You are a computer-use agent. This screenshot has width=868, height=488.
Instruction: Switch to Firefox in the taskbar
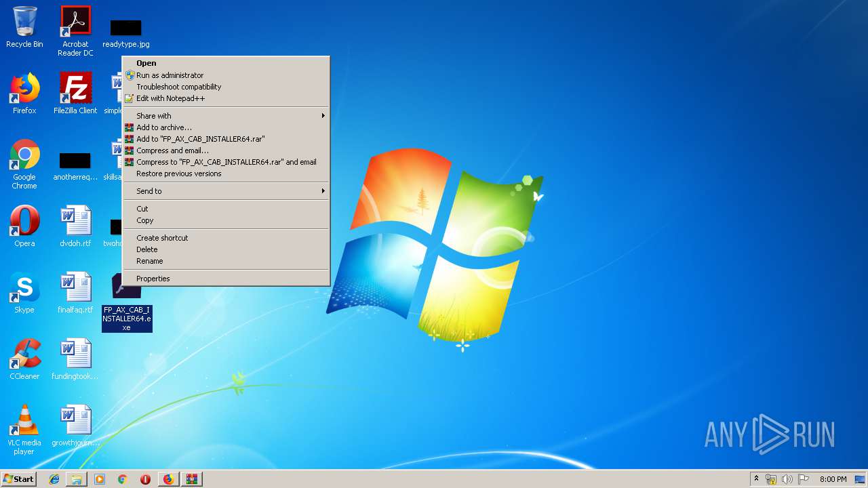pyautogui.click(x=168, y=479)
